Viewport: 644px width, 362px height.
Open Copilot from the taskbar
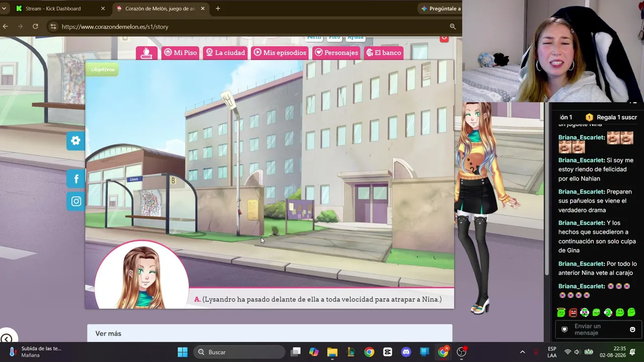coord(314,352)
